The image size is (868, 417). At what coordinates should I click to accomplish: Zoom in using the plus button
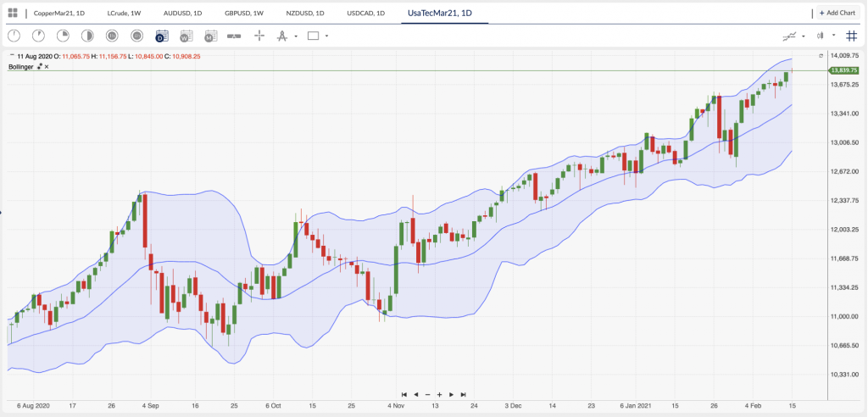(439, 394)
